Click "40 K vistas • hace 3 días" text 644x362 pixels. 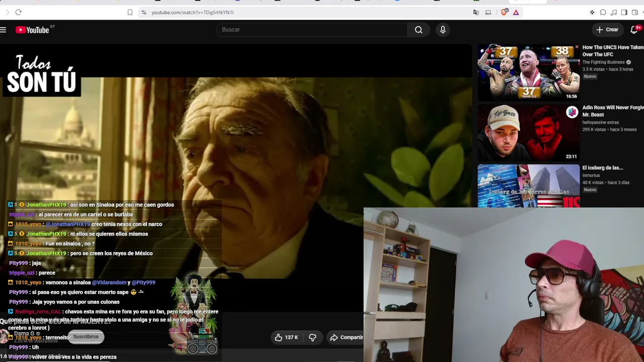pos(606,183)
